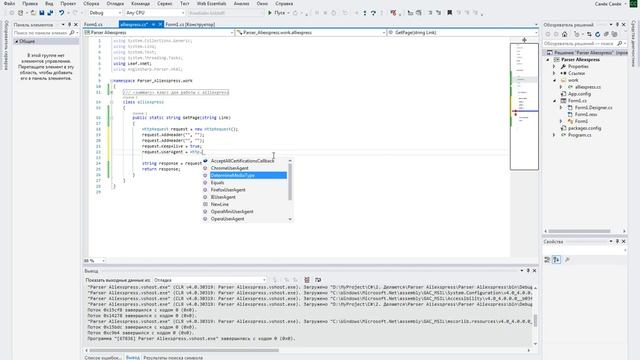Select App.config in Solution Explorer

579,94
